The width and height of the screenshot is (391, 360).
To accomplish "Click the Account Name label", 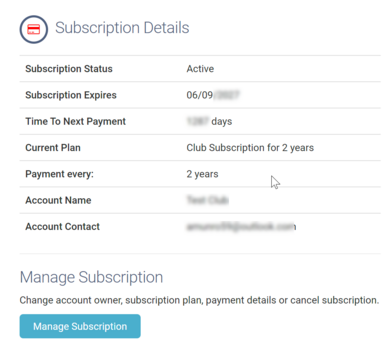I will coord(58,200).
